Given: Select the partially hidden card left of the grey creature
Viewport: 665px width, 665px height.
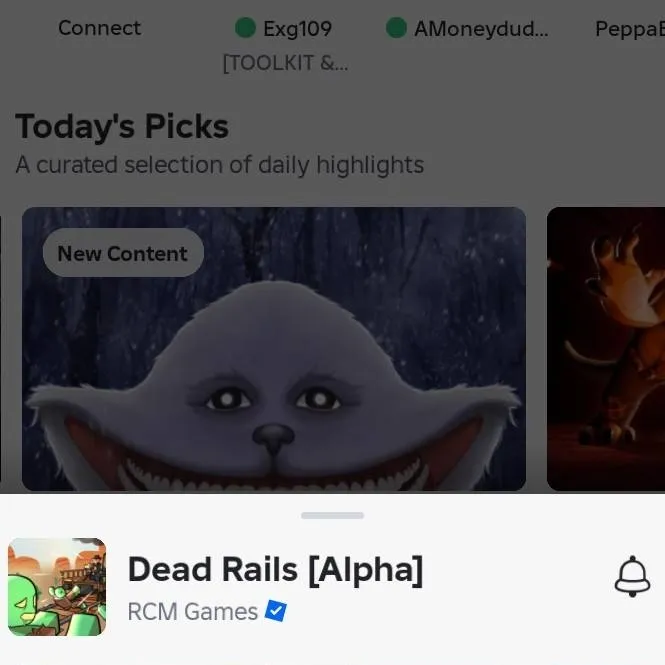Looking at the screenshot, I should 1,349.
